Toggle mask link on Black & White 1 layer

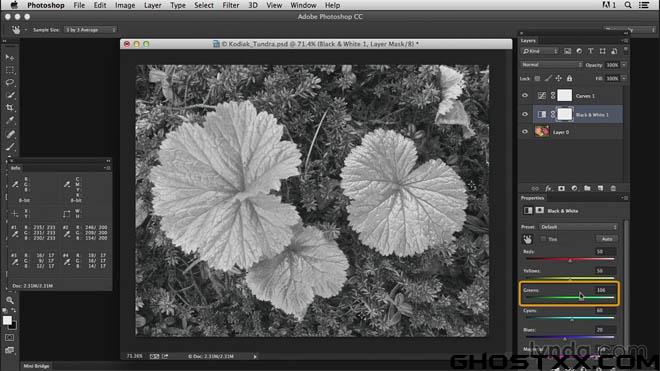553,114
